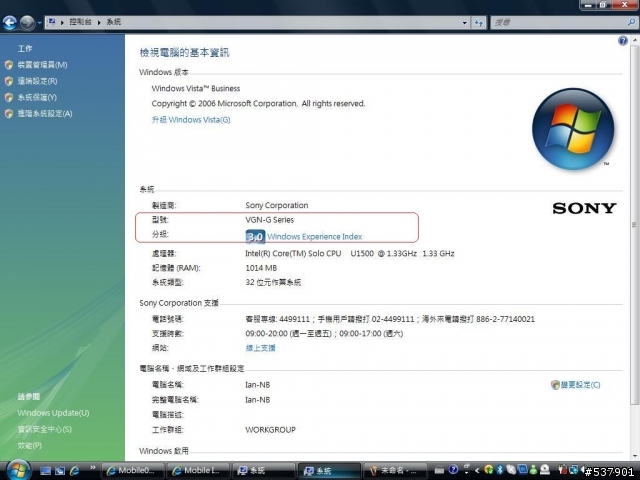Image resolution: width=640 pixels, height=480 pixels.
Task: Click Switch between windows quick launch icon
Action: coord(60,471)
